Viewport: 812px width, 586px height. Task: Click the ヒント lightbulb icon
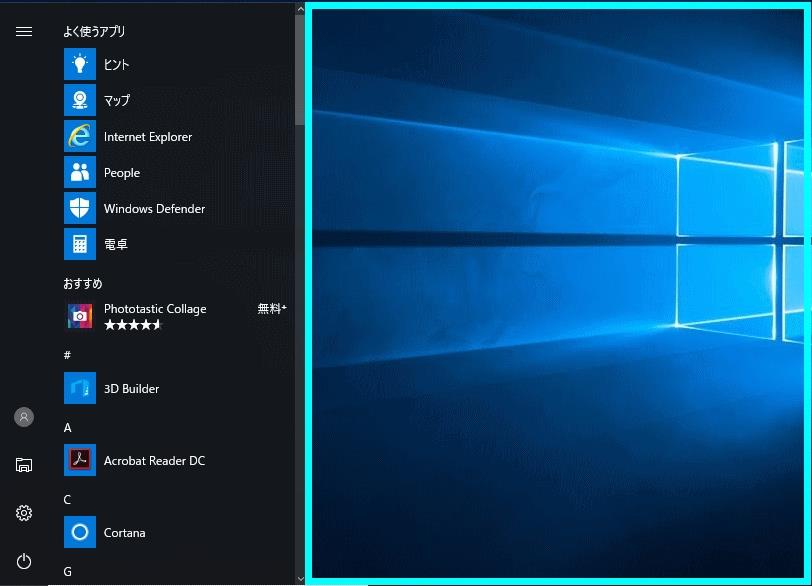tap(80, 64)
